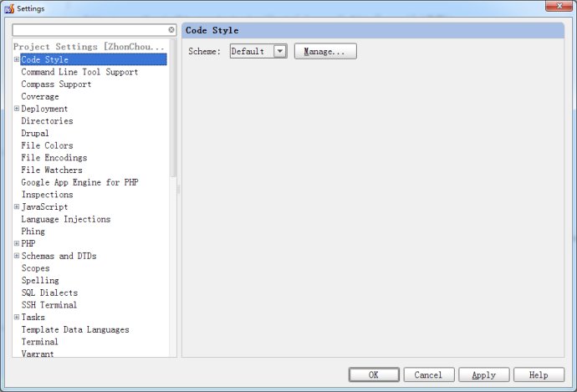Screen dimensions: 577x392
Task: Select Google App Engine for PHP
Action: [x=79, y=182]
